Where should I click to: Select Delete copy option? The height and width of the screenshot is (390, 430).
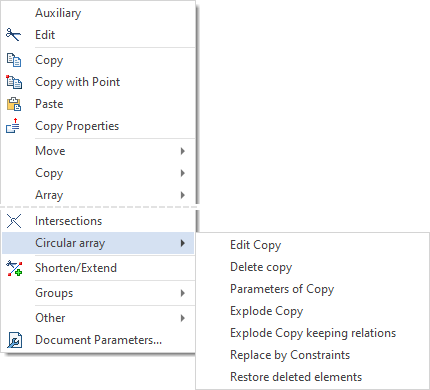[261, 267]
